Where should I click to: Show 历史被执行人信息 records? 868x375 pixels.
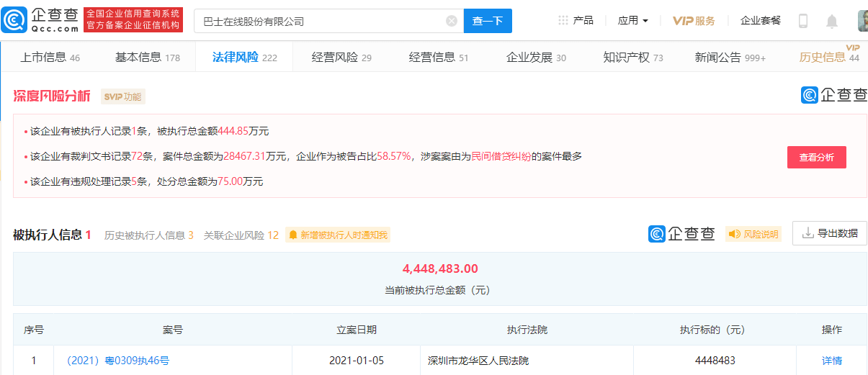coord(148,235)
